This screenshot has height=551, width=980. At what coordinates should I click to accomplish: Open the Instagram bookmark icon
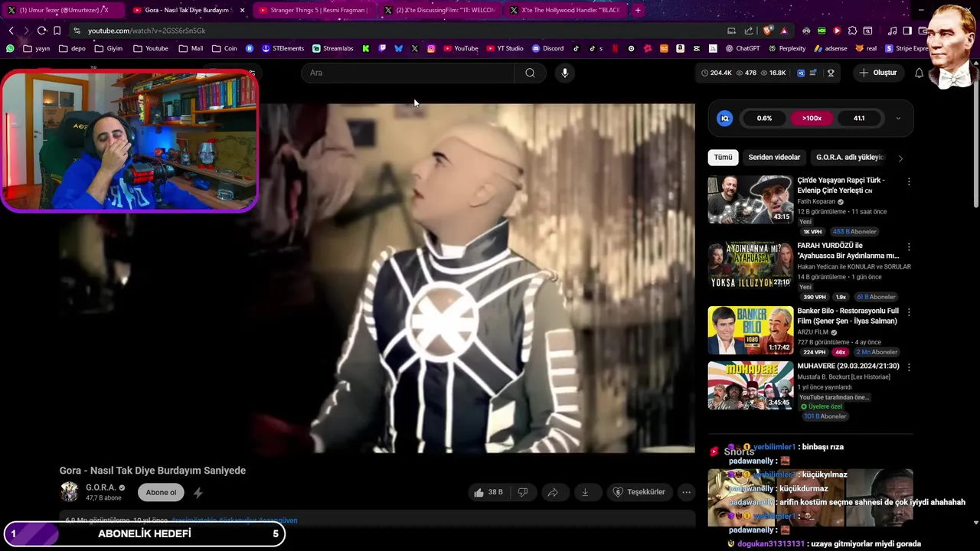431,48
